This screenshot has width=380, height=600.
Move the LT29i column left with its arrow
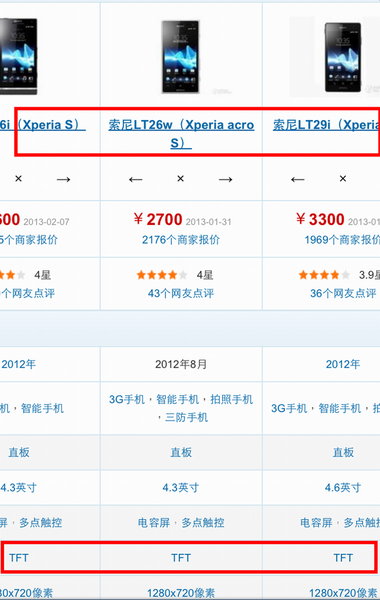pyautogui.click(x=298, y=179)
